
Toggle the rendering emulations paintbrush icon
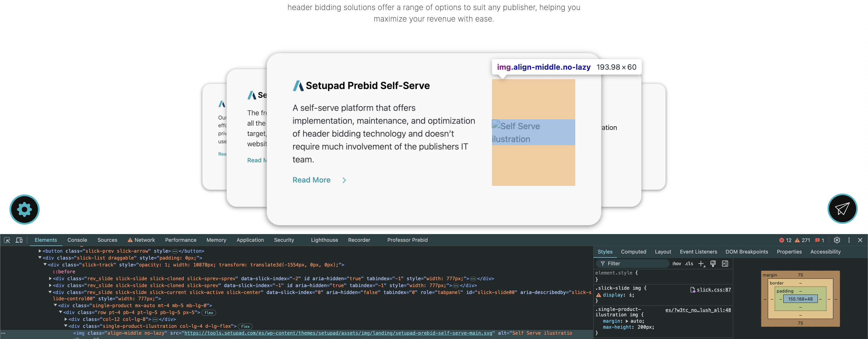[713, 264]
